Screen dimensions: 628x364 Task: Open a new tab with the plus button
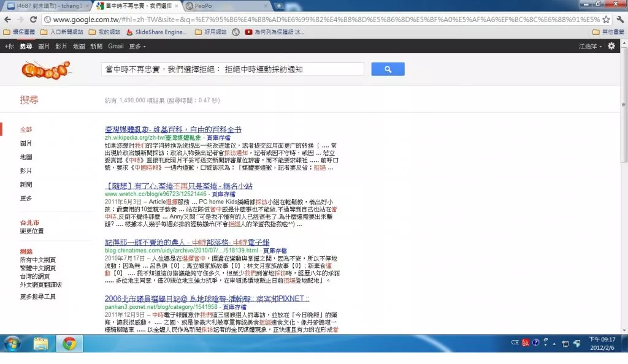point(279,6)
